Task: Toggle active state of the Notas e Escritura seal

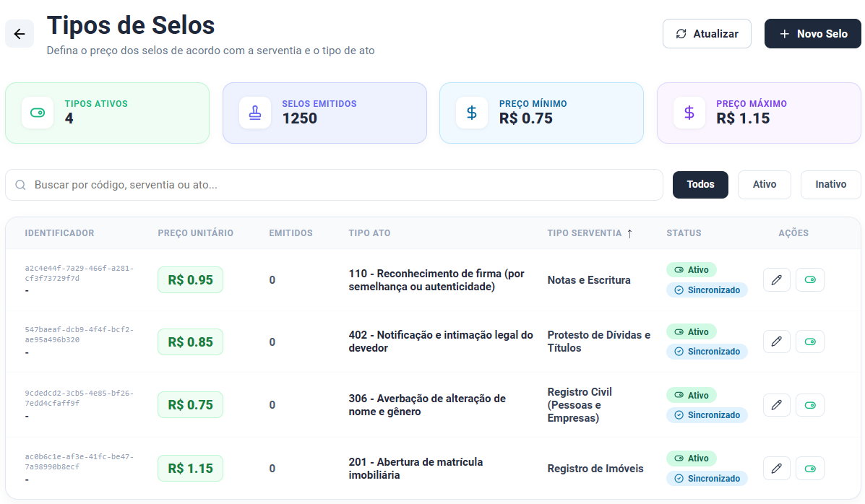Action: [x=810, y=280]
